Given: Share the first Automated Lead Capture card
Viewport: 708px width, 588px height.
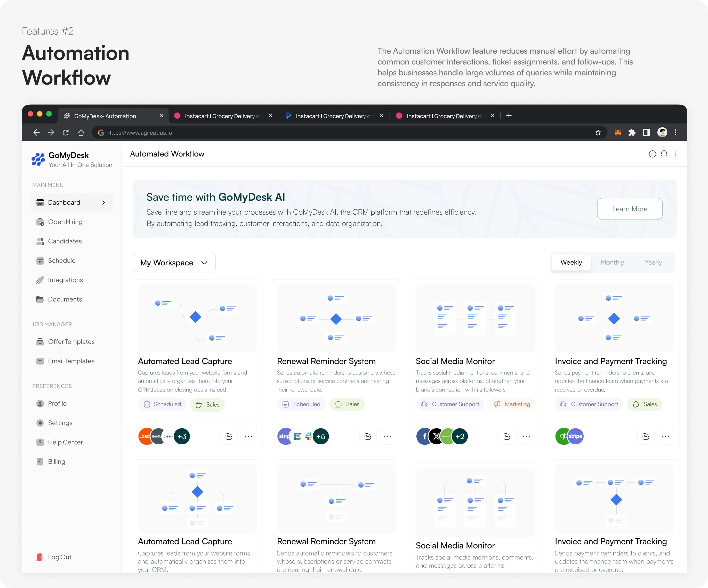Looking at the screenshot, I should (x=229, y=436).
